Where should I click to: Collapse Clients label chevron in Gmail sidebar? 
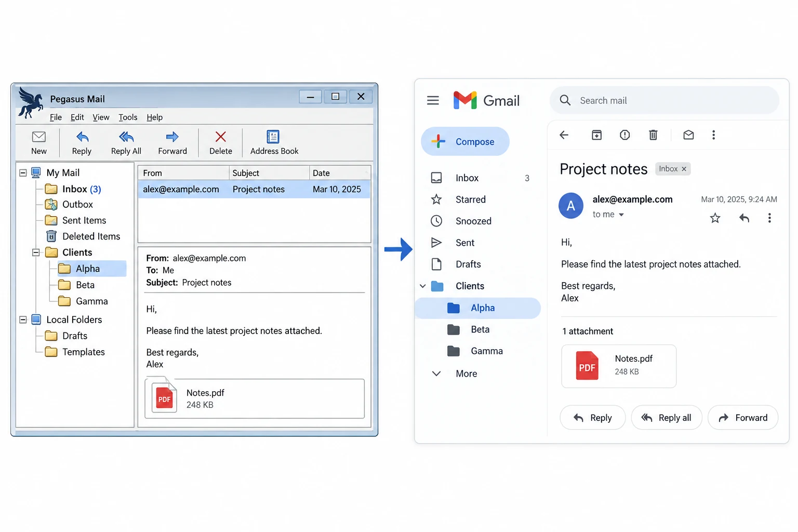click(x=423, y=286)
